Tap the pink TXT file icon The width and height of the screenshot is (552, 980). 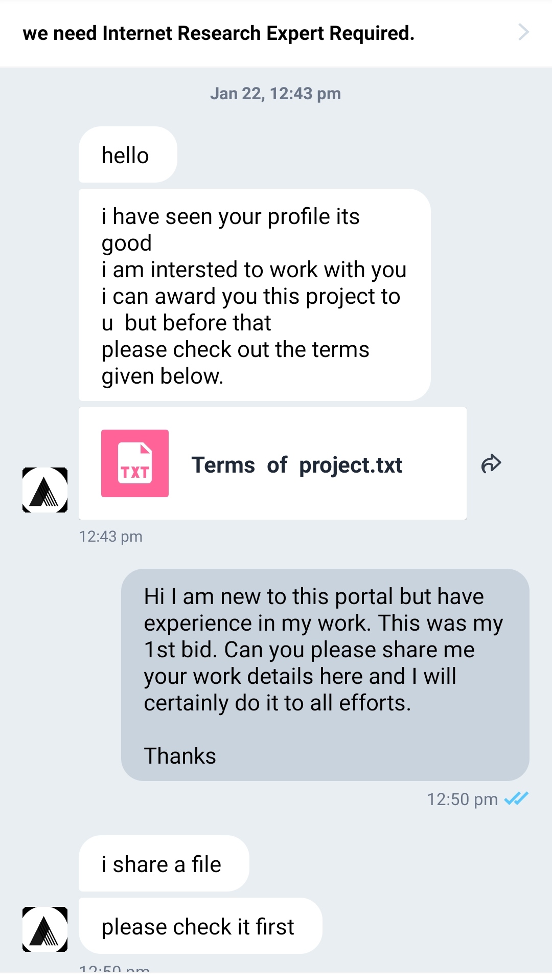point(135,463)
